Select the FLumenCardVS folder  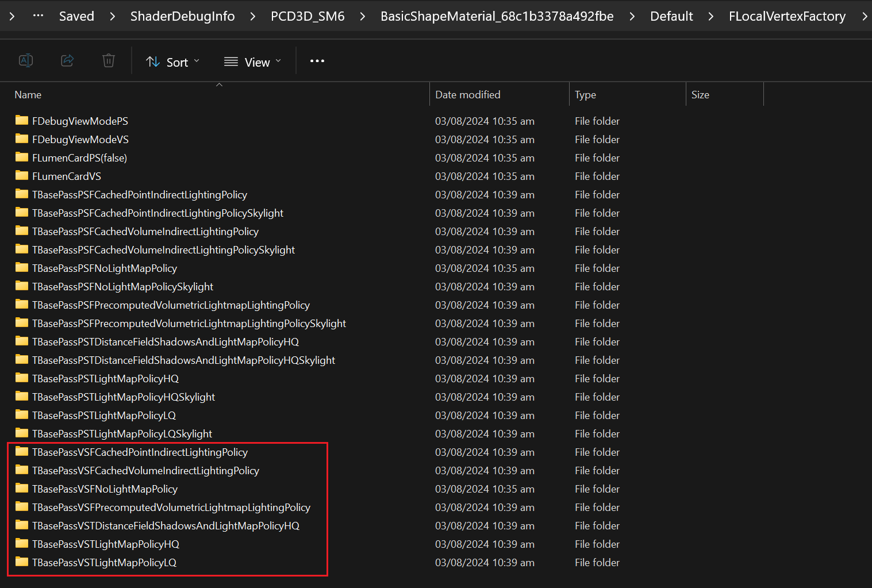(66, 176)
